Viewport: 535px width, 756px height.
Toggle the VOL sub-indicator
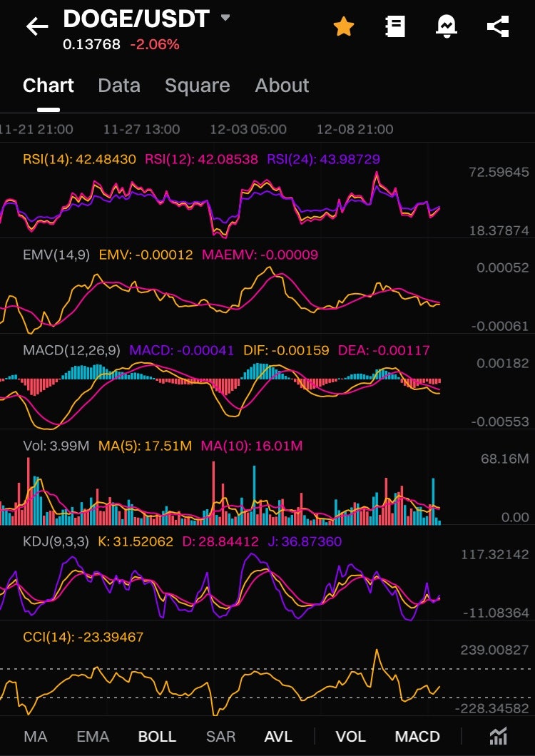tap(351, 737)
